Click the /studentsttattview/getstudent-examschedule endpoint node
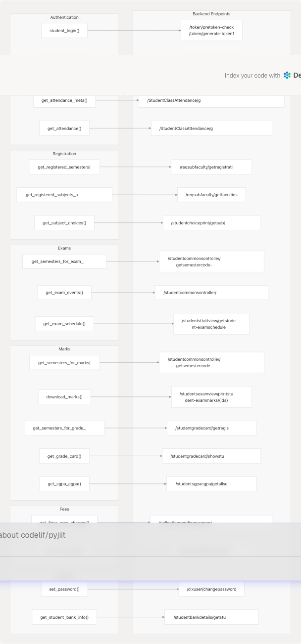This screenshot has height=644, width=301. (211, 324)
